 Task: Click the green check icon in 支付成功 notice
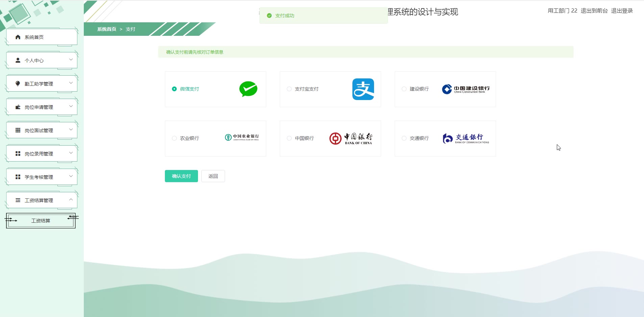pos(269,16)
